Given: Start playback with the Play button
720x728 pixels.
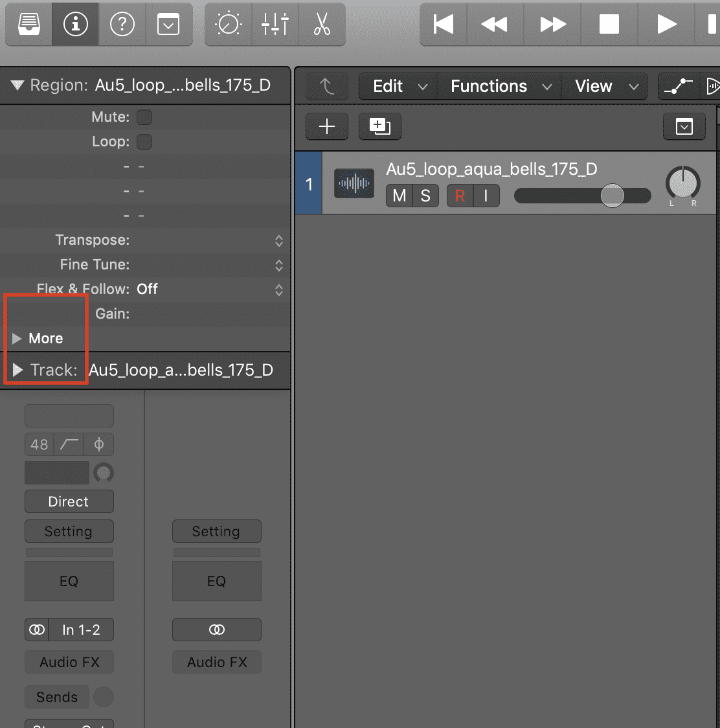Looking at the screenshot, I should [667, 24].
